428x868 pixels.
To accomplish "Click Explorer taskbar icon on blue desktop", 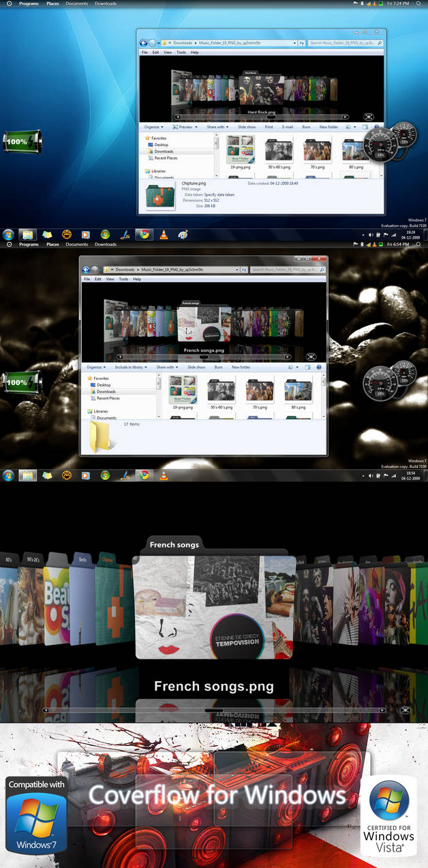I will click(x=27, y=235).
